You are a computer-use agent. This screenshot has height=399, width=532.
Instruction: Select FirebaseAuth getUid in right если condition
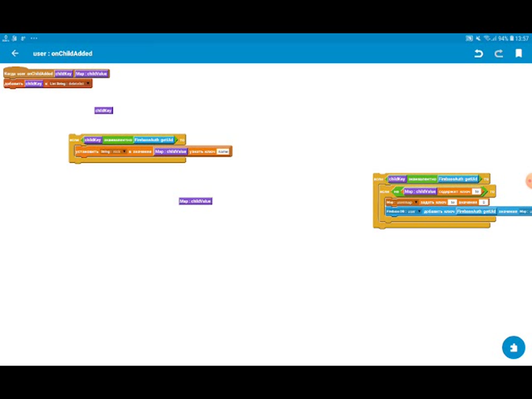pos(458,179)
